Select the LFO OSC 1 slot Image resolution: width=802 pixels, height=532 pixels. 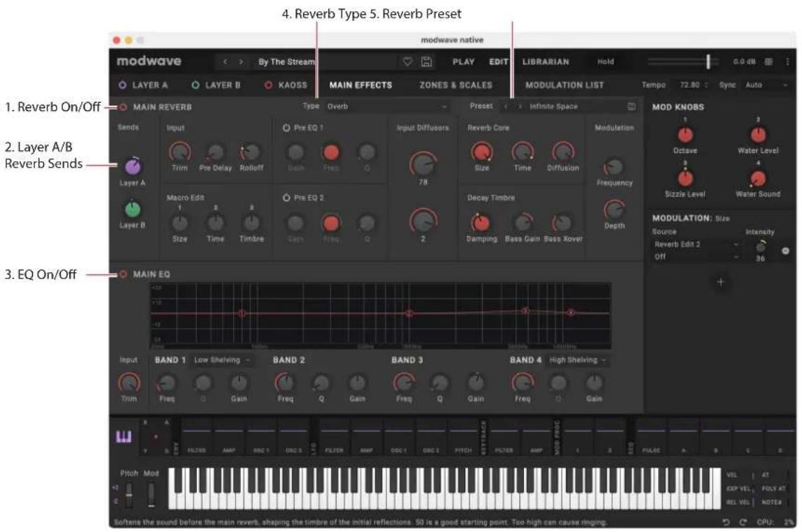398,438
